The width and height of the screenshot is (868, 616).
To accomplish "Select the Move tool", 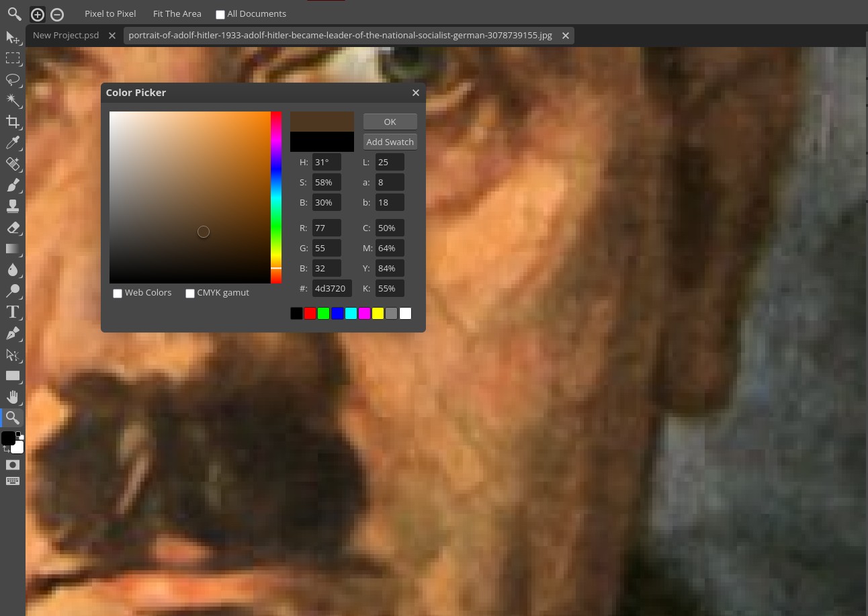I will 13,38.
